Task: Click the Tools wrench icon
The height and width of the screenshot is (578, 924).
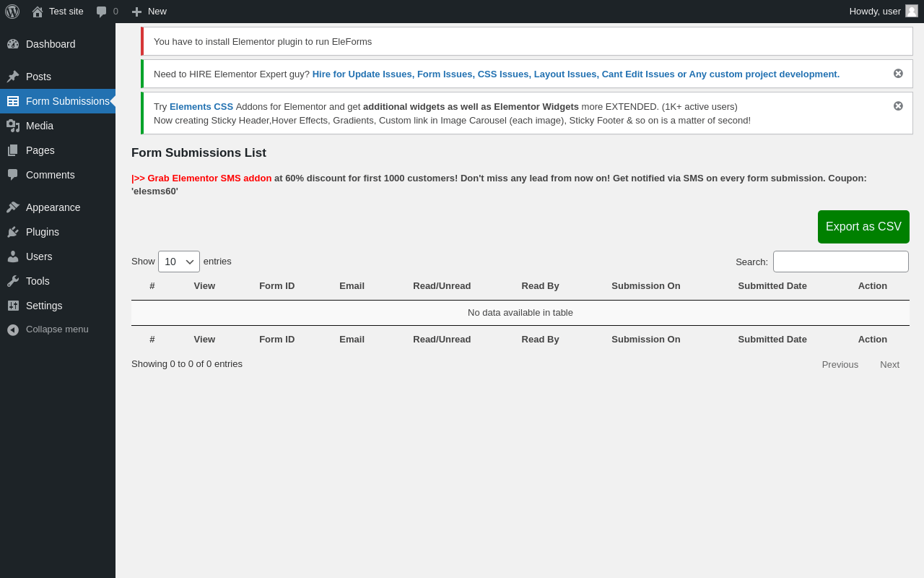Action: [x=13, y=281]
